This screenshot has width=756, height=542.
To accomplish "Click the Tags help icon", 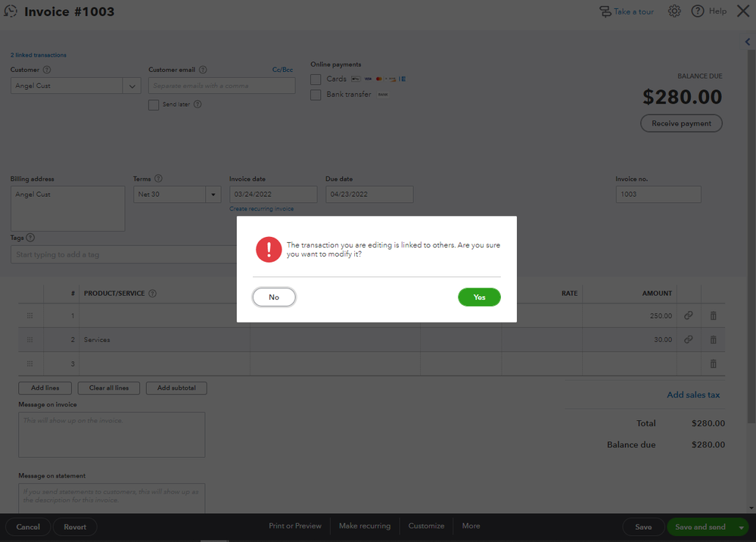I will click(30, 237).
